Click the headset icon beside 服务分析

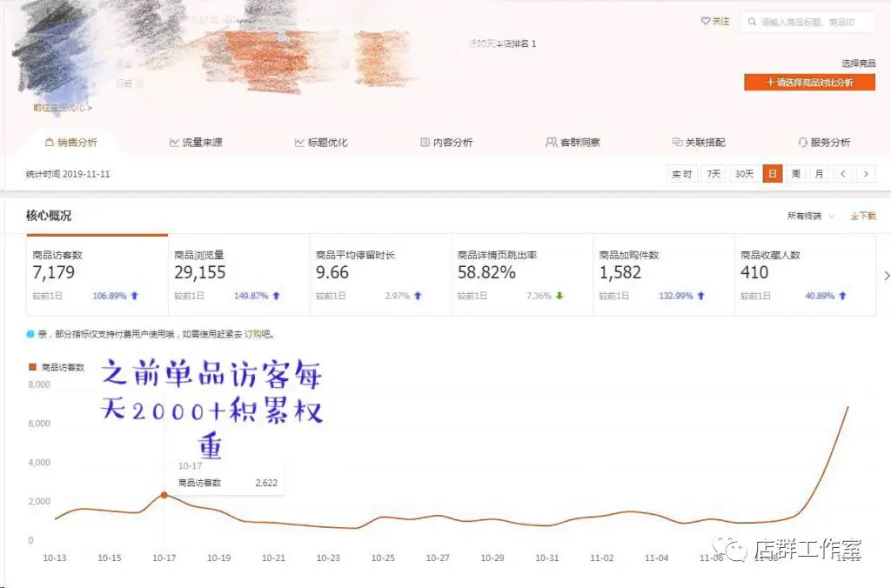(802, 143)
